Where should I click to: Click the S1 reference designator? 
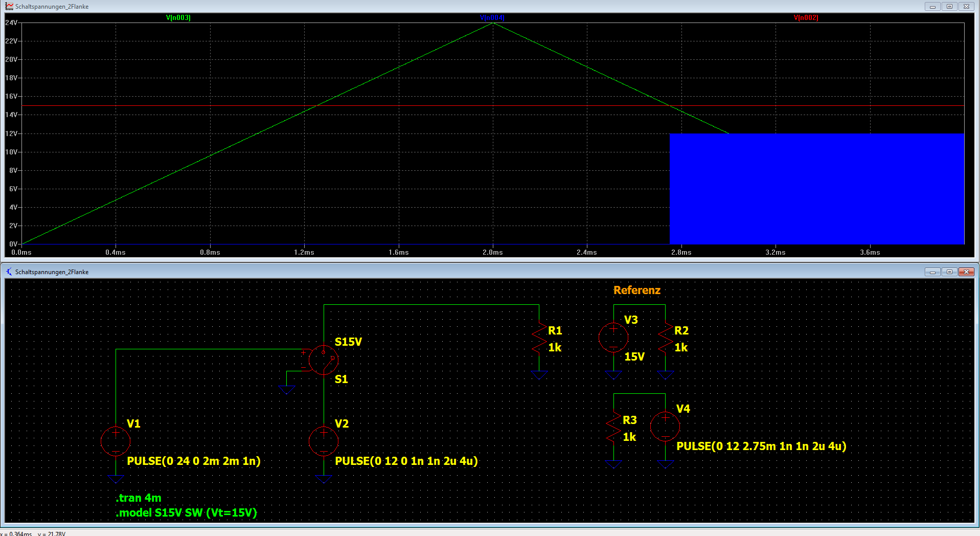pos(341,379)
